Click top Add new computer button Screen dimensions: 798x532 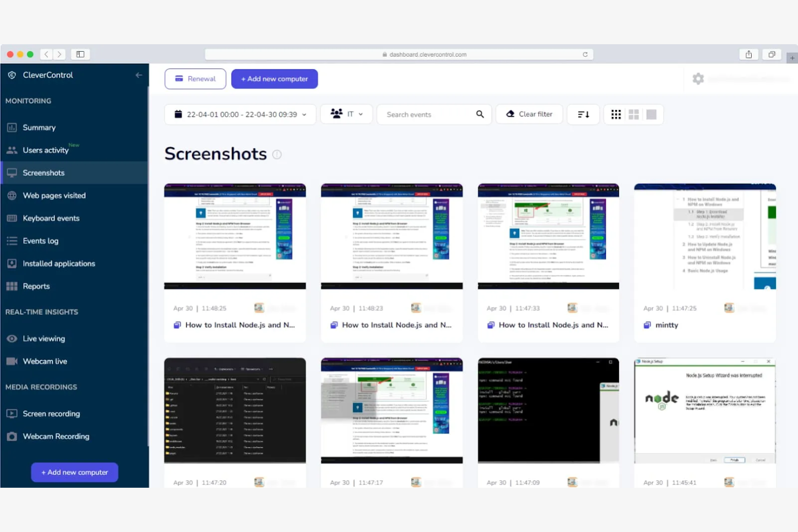[x=274, y=79]
